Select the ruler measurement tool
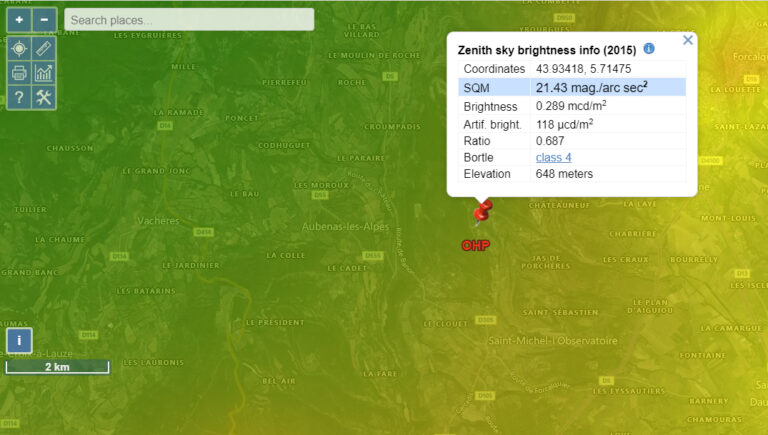Viewport: 768px width, 435px height. click(x=44, y=48)
